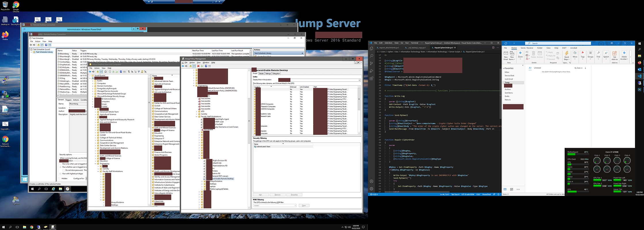This screenshot has width=644, height=230.
Task: Open File Explorer from the taskbar
Action: tap(24, 227)
